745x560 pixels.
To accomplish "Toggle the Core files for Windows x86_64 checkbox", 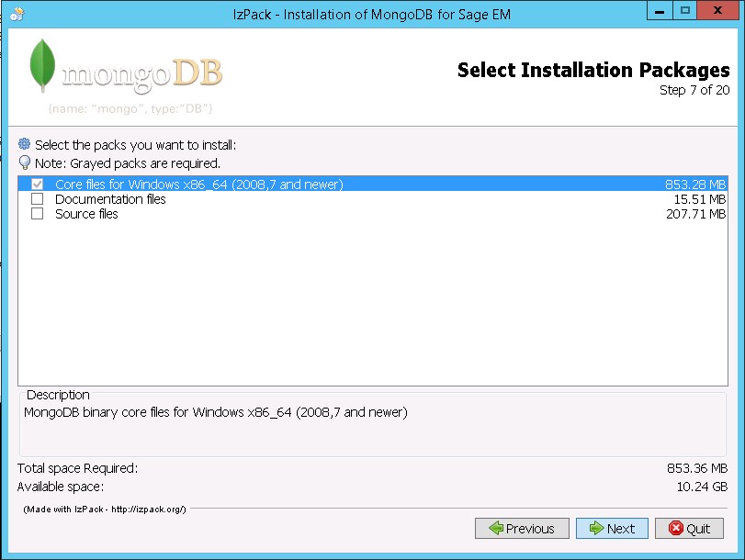I will (x=37, y=184).
